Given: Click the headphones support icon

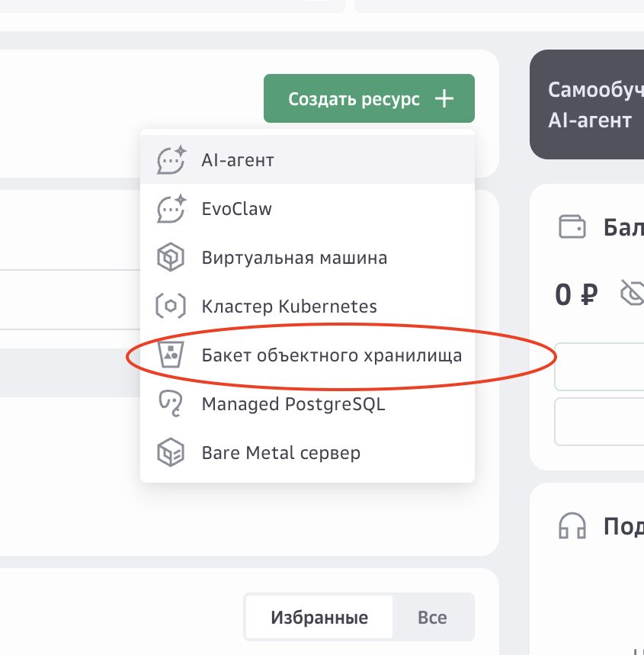Looking at the screenshot, I should click(x=572, y=526).
